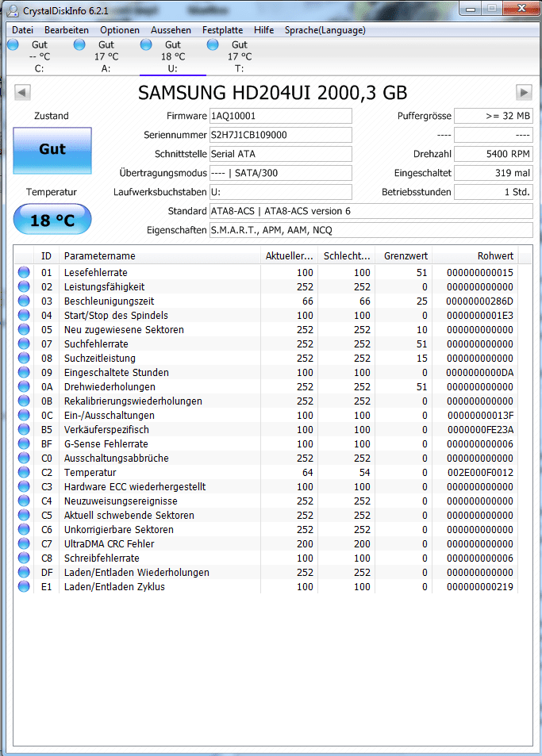Click status orb of Aktuell schwebende Sektoren
The height and width of the screenshot is (756, 542).
pyautogui.click(x=24, y=515)
